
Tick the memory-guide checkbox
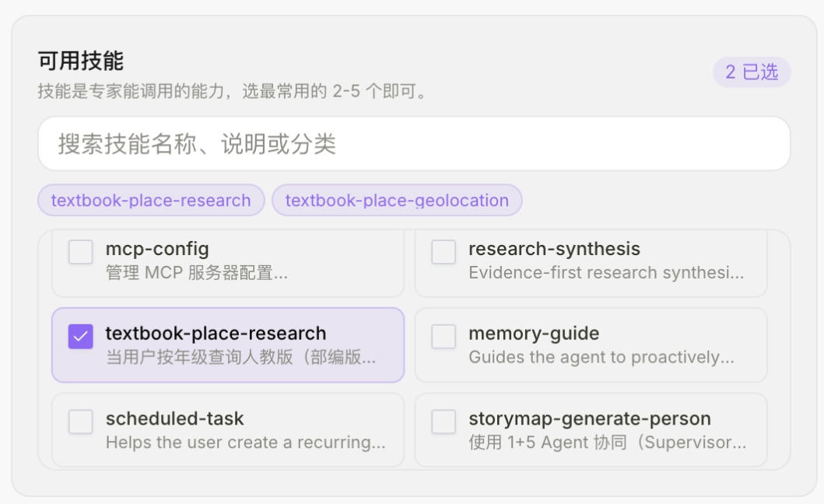[444, 336]
